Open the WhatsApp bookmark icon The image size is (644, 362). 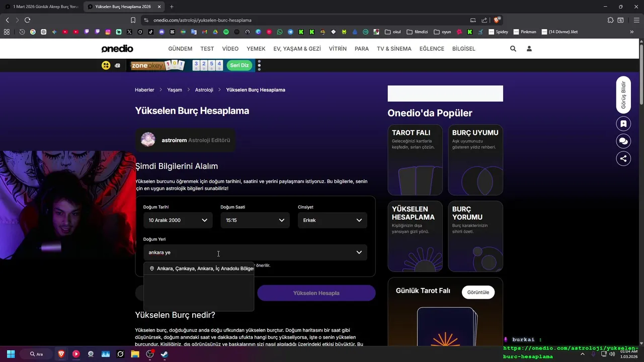click(280, 32)
